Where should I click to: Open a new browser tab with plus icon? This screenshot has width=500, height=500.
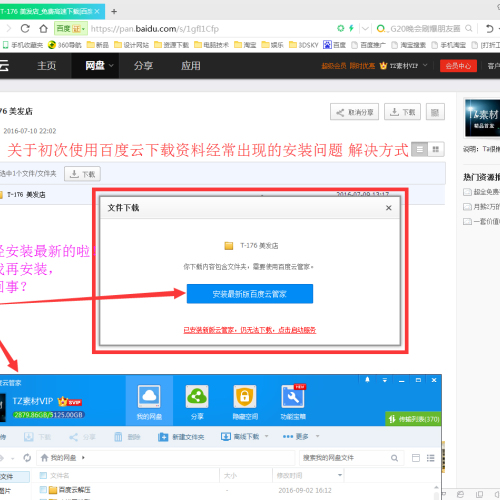tap(114, 11)
